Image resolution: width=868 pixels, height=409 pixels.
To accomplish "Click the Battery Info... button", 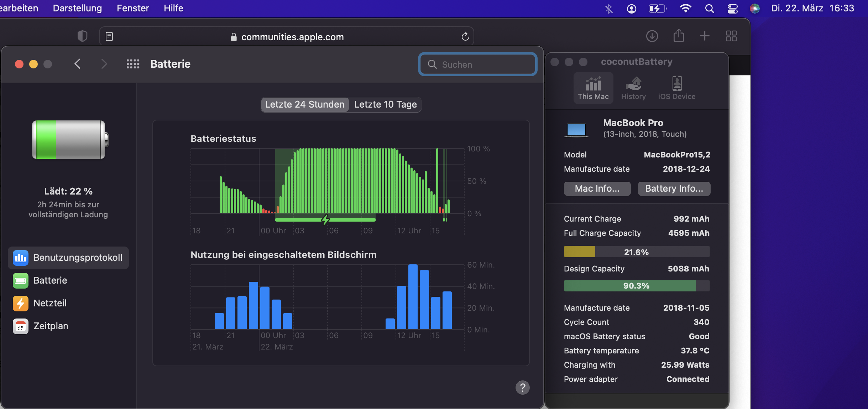I will pyautogui.click(x=674, y=188).
